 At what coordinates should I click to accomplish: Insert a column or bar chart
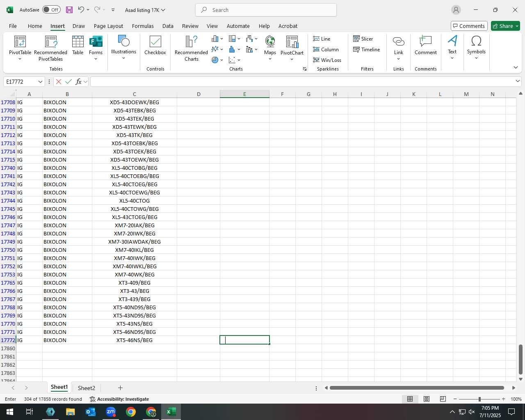(x=217, y=39)
